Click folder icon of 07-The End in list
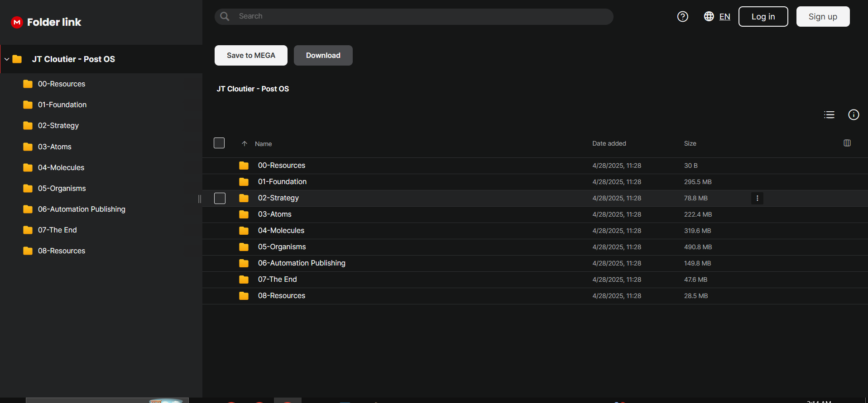 pos(244,280)
